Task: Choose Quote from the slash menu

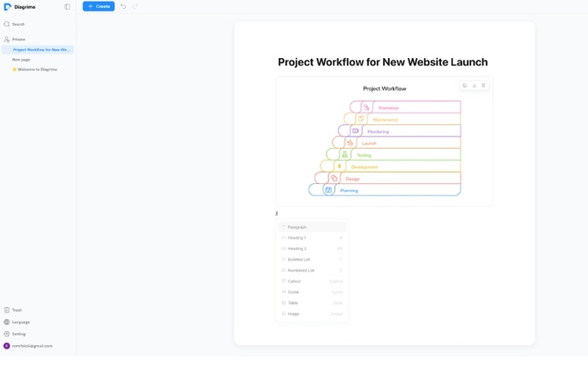Action: (x=312, y=292)
